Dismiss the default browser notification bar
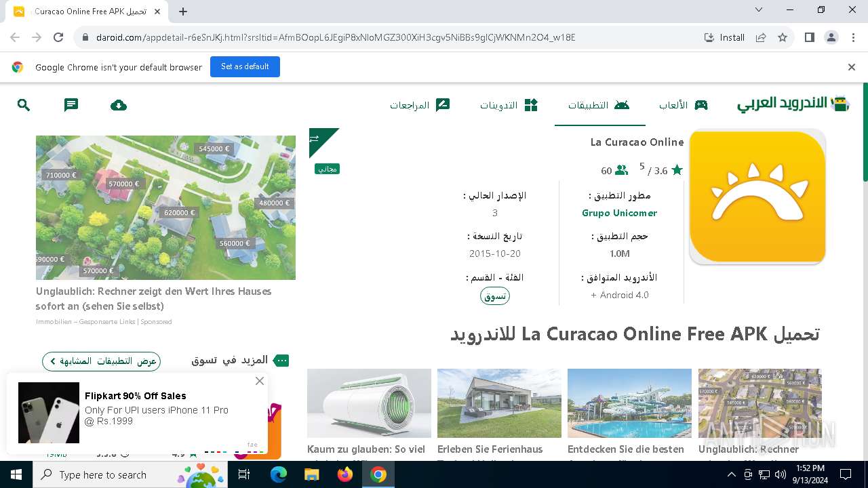868x488 pixels. point(852,67)
